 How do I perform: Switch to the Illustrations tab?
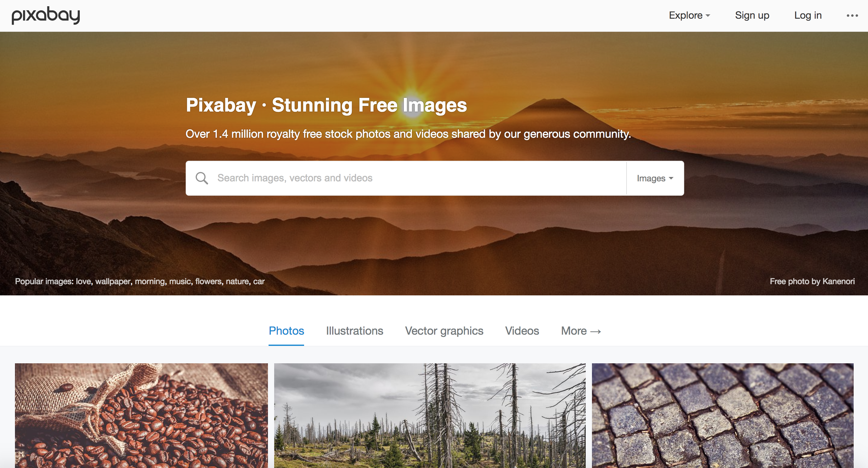coord(355,331)
